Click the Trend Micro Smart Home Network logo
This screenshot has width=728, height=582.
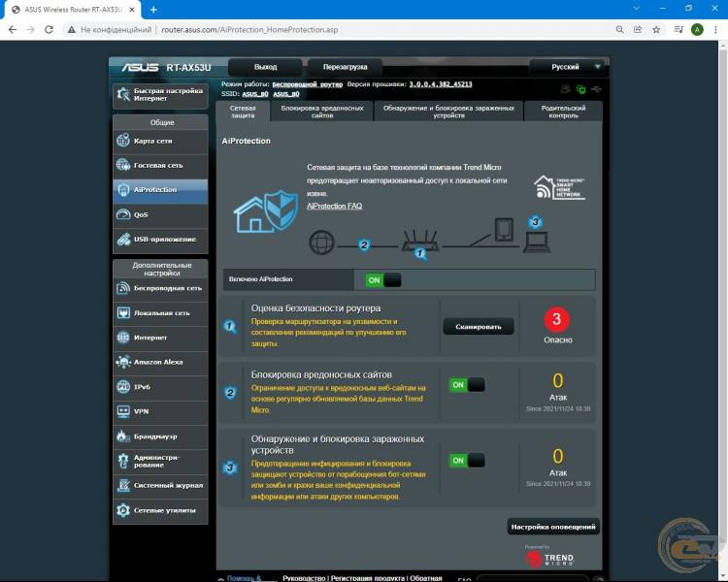[x=559, y=187]
